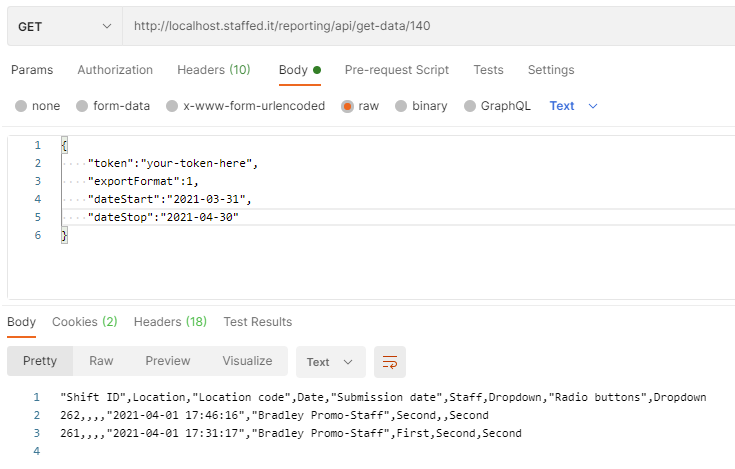
Task: Open the response format Text dropdown
Action: pos(330,362)
